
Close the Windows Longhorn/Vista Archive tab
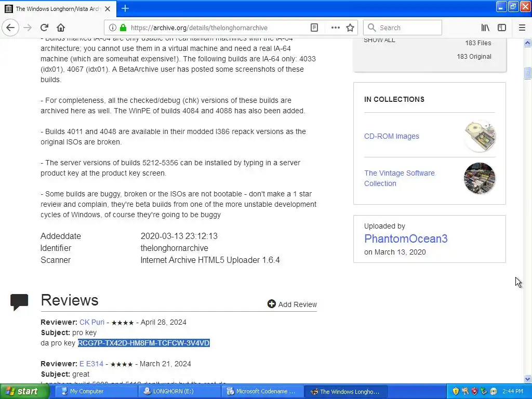coord(108,9)
